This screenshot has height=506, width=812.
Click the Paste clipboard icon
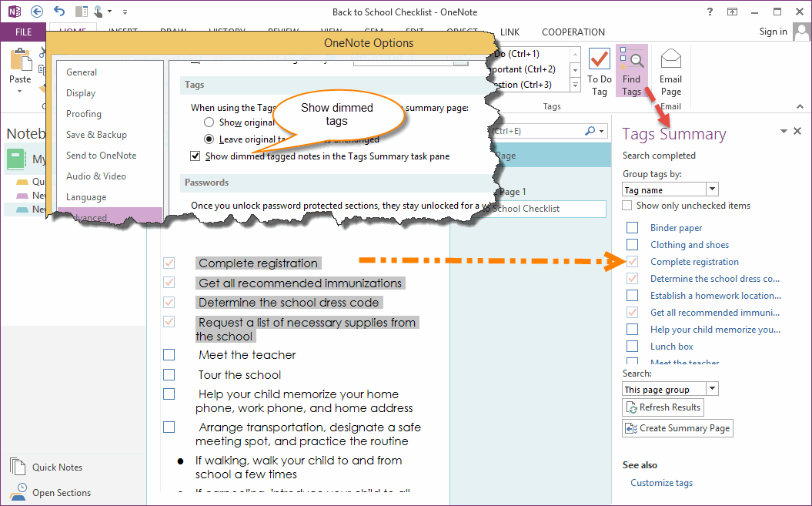(21, 59)
